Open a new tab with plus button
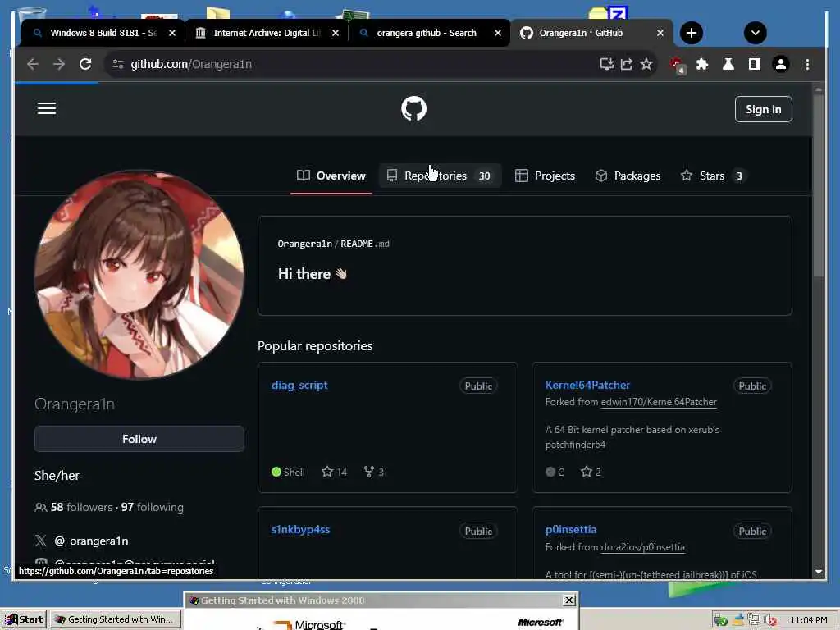The height and width of the screenshot is (630, 840). tap(691, 33)
